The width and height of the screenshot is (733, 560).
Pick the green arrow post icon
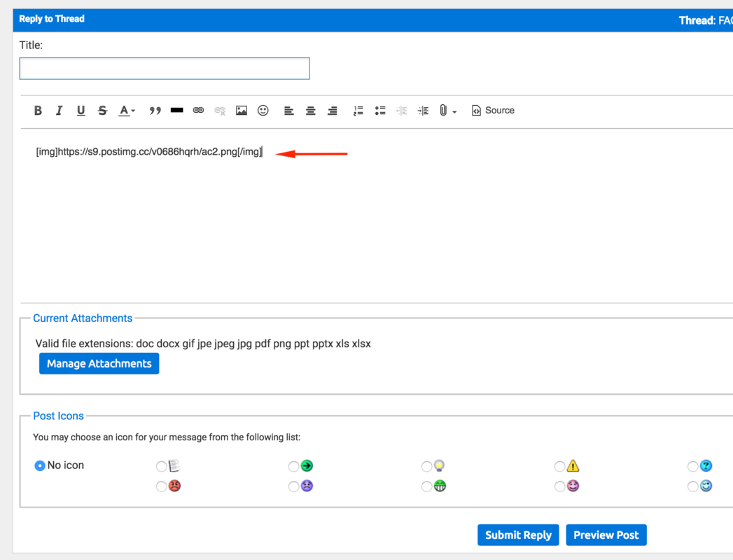coord(294,466)
